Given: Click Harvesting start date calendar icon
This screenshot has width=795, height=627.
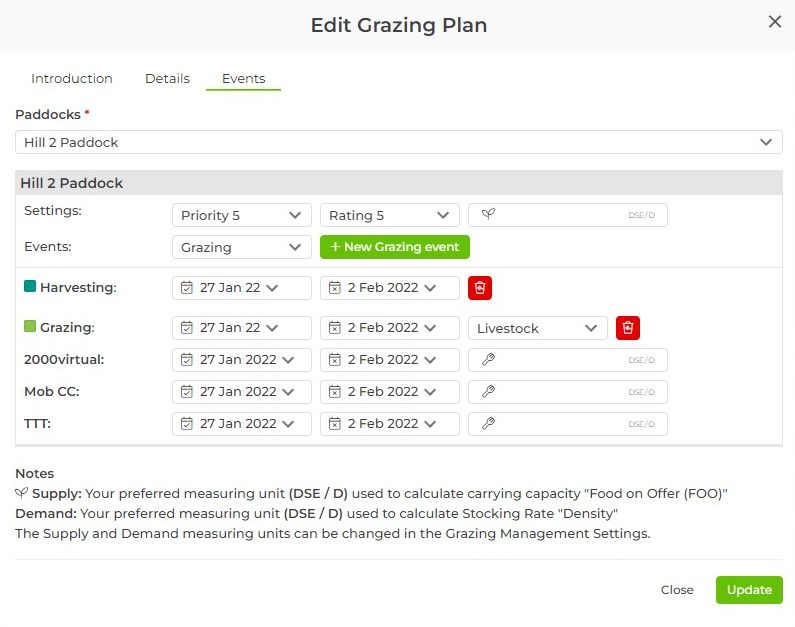Looking at the screenshot, I should coord(186,288).
